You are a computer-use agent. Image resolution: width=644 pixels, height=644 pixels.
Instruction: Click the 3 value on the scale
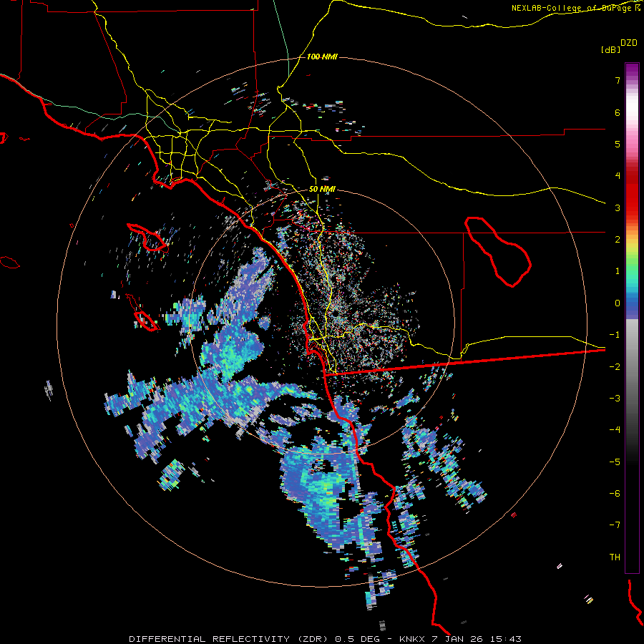[x=618, y=208]
